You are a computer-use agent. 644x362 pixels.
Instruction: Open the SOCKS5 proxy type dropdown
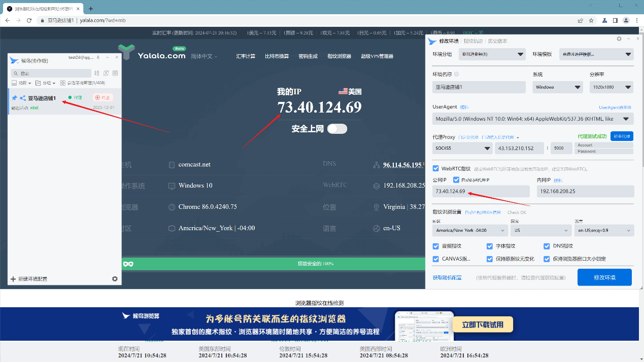tap(462, 148)
